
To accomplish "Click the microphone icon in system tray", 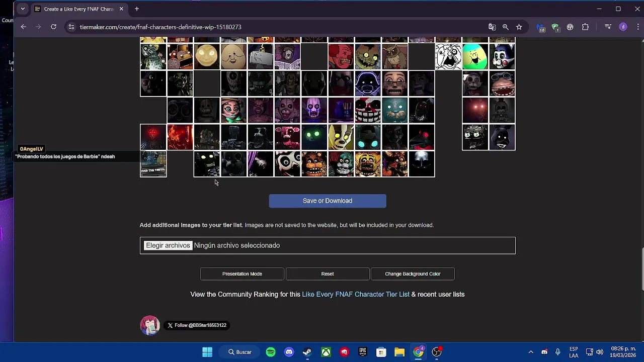I will (x=557, y=352).
